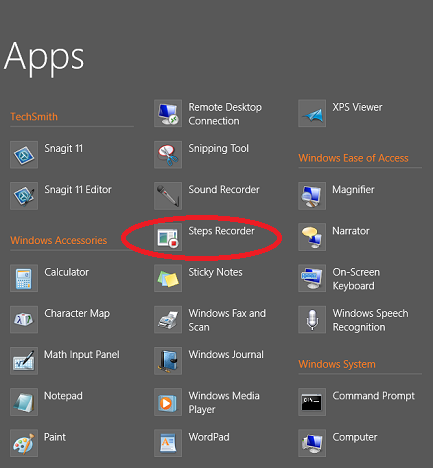Click the "Snagit 11 Editor" label
The width and height of the screenshot is (433, 468).
[x=78, y=190]
